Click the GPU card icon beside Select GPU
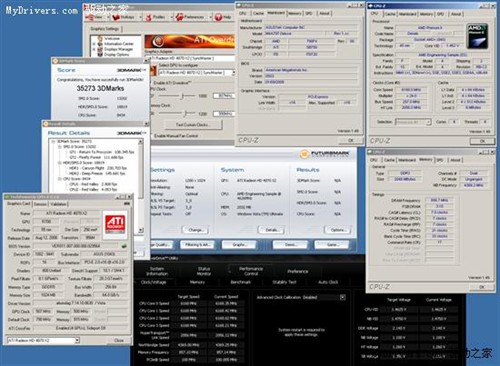The width and height of the screenshot is (500, 366). click(154, 71)
